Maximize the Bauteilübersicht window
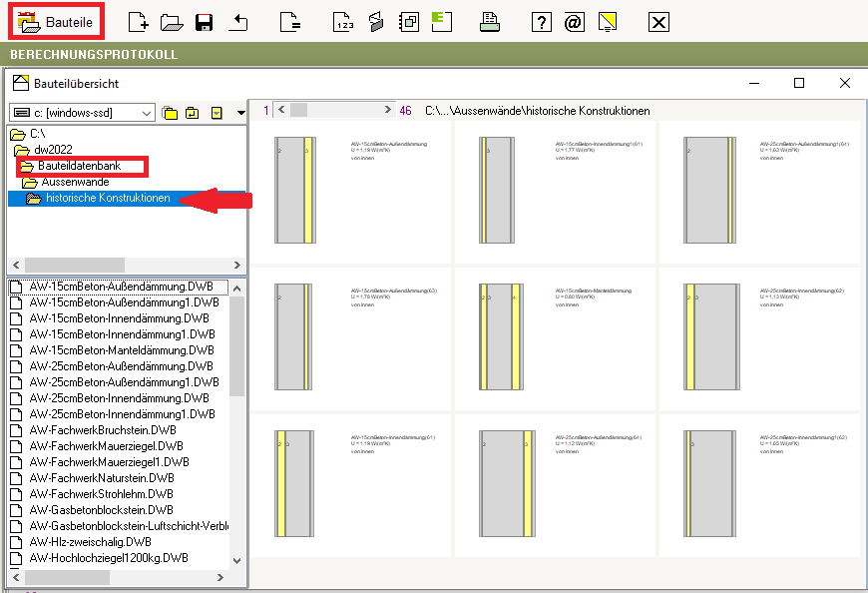The image size is (868, 593). [x=798, y=83]
